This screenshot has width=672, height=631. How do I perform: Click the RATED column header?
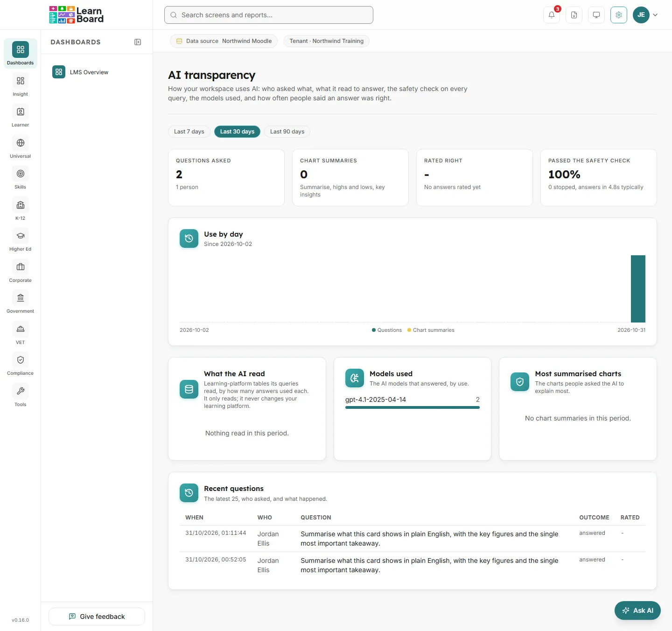tap(630, 518)
